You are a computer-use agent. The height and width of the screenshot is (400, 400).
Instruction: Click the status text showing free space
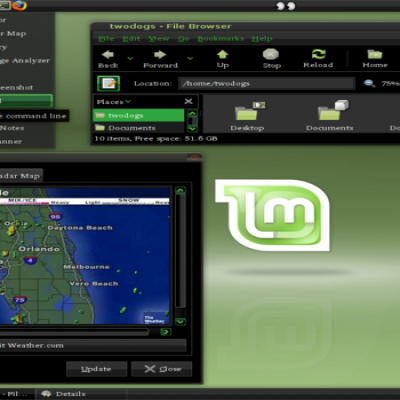(x=156, y=139)
